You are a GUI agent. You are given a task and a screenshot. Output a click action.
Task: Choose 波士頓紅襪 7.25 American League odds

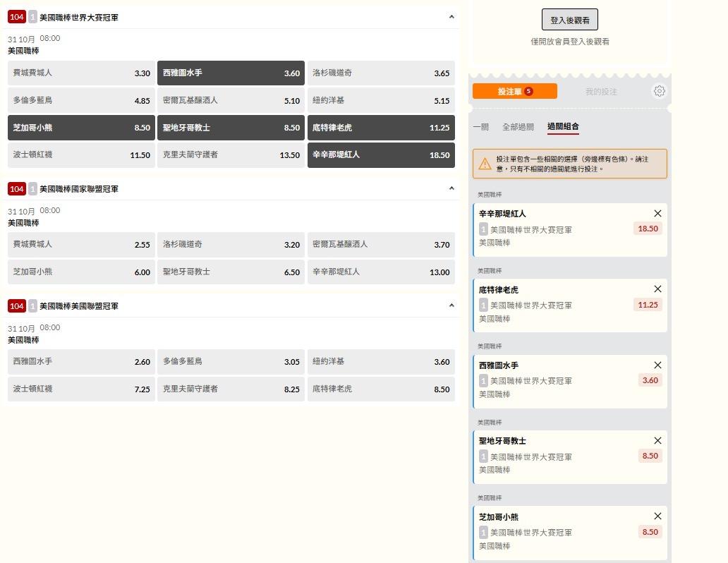tap(81, 389)
